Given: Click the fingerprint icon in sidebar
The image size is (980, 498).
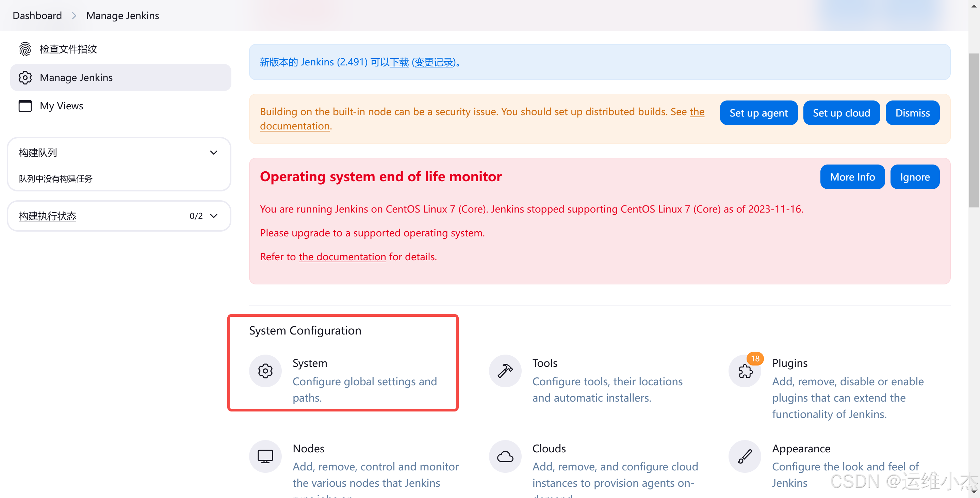Looking at the screenshot, I should 25,49.
